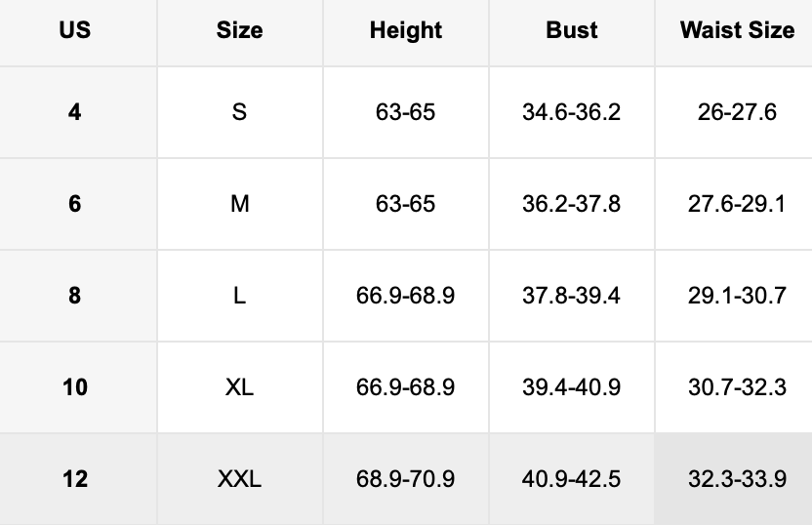Select bust 34.6-36.2 cell

click(x=572, y=112)
